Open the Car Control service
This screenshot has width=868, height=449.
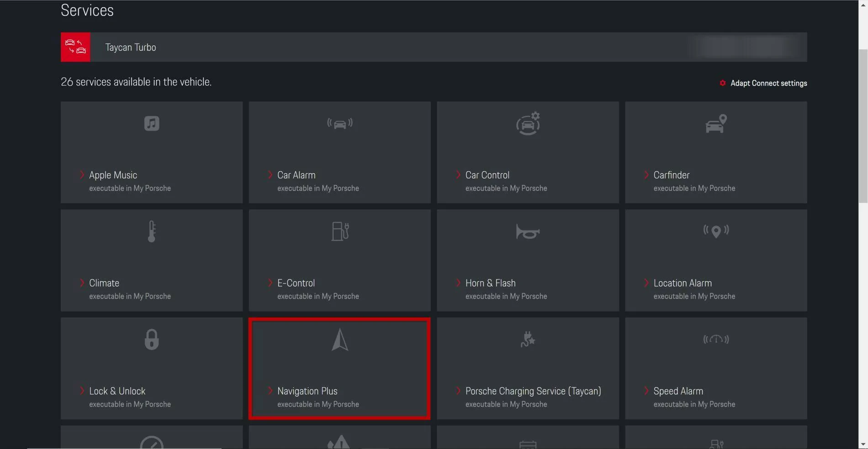pos(528,152)
